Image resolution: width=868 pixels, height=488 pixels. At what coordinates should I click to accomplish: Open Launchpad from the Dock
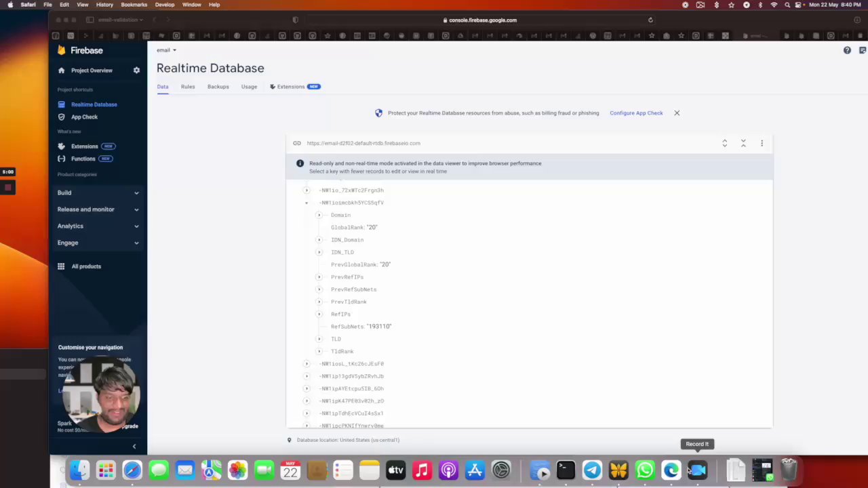(106, 470)
